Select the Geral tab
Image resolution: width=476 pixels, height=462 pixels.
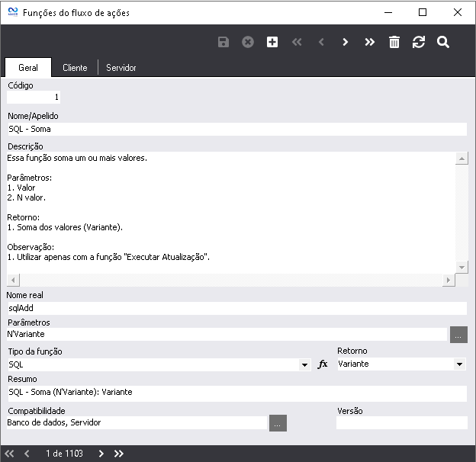coord(28,68)
